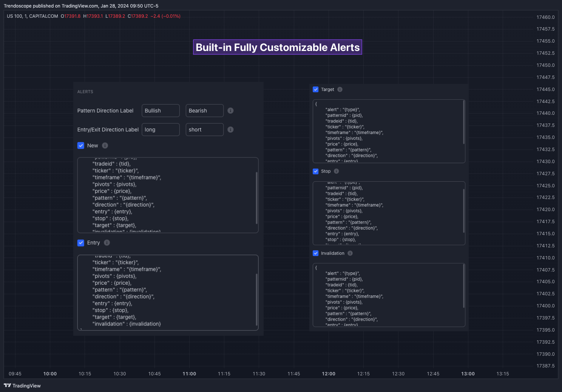
Task: Click the 17400.0 price axis label
Action: 546,306
